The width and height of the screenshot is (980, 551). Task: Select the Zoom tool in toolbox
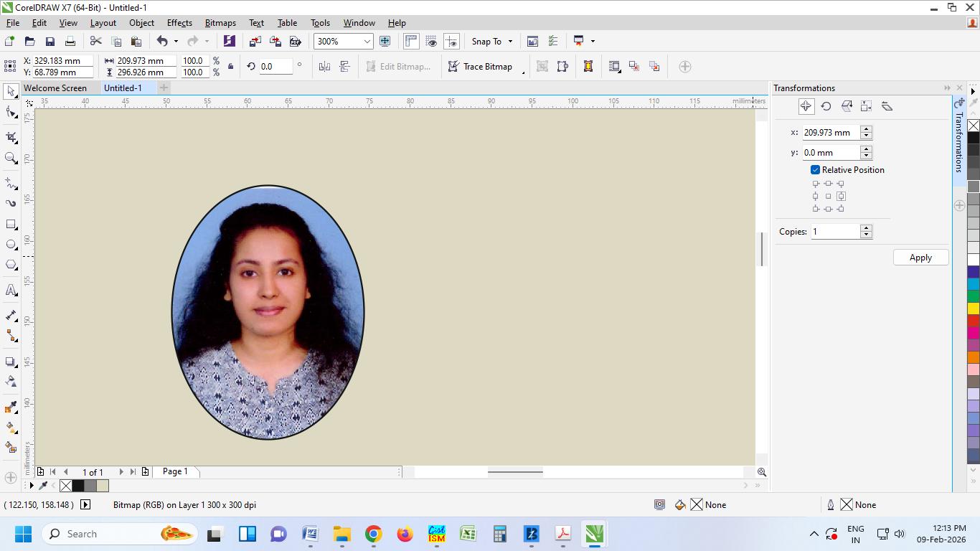pyautogui.click(x=11, y=158)
